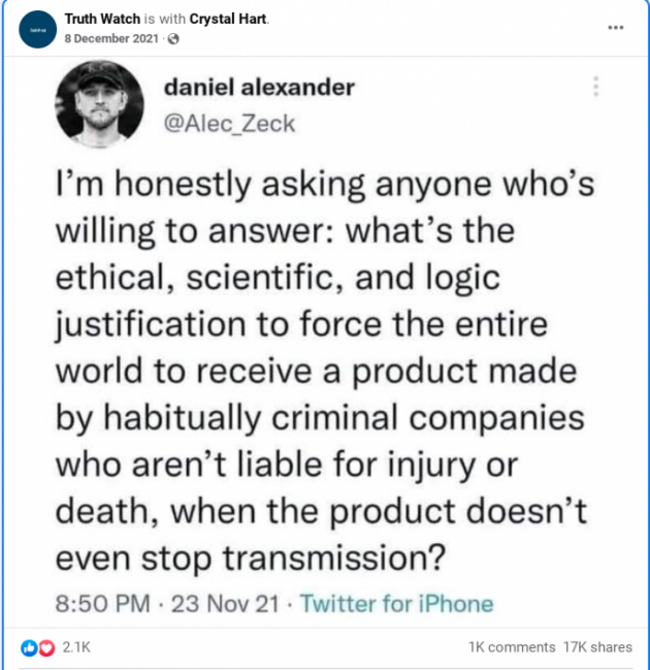Image resolution: width=650 pixels, height=670 pixels.
Task: Click the globe public-audience icon
Action: (x=174, y=39)
